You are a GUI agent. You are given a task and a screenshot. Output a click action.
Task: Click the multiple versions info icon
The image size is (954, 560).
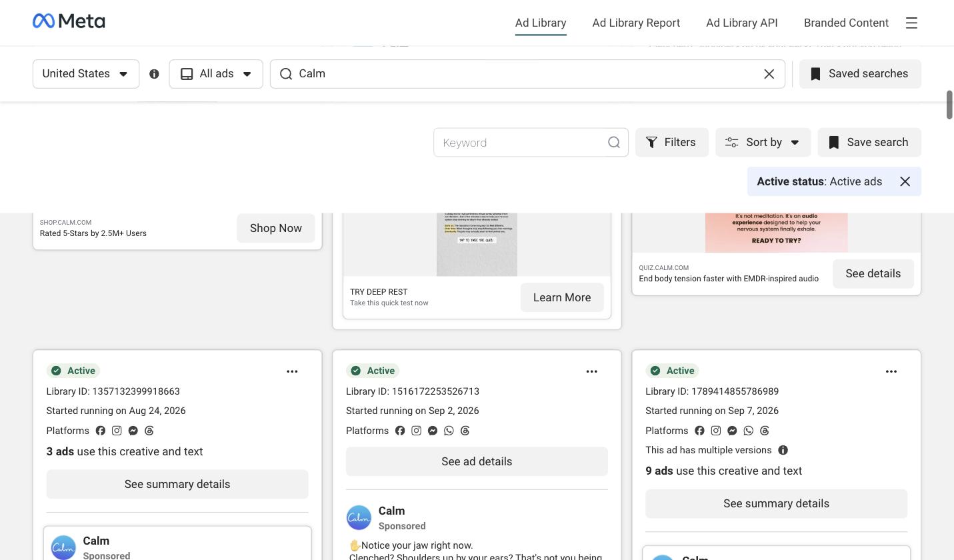coord(783,450)
